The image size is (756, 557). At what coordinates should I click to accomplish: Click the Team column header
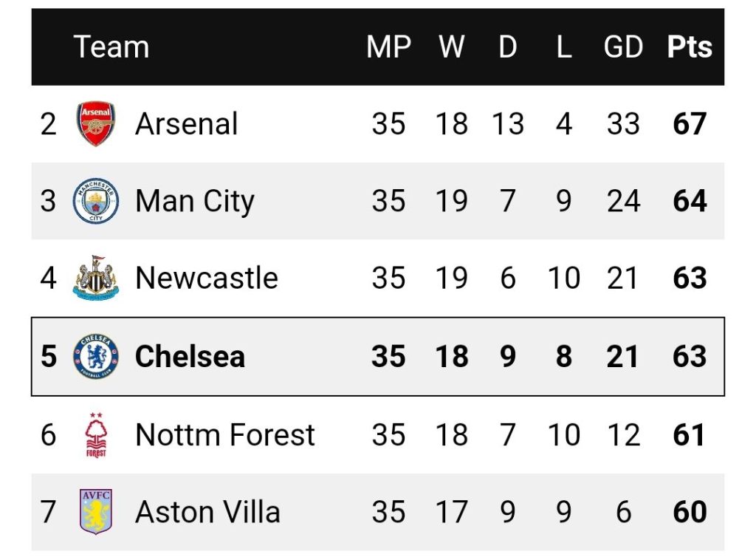111,47
